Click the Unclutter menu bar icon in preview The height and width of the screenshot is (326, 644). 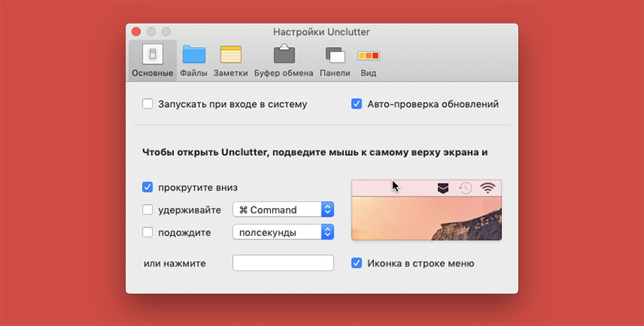pos(443,187)
